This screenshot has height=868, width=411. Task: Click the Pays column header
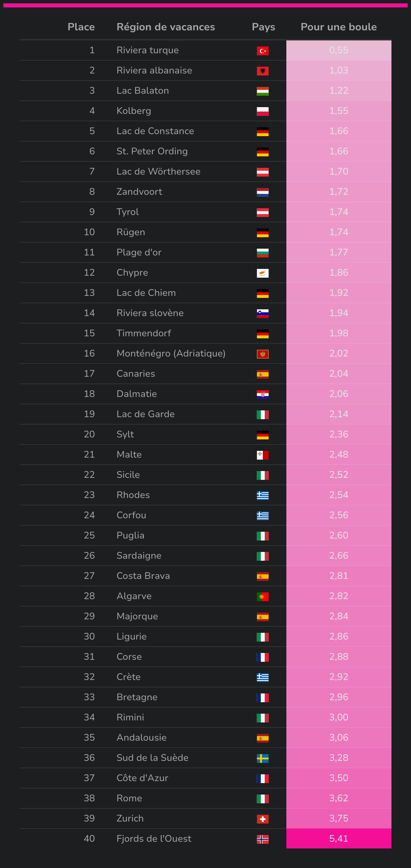263,27
